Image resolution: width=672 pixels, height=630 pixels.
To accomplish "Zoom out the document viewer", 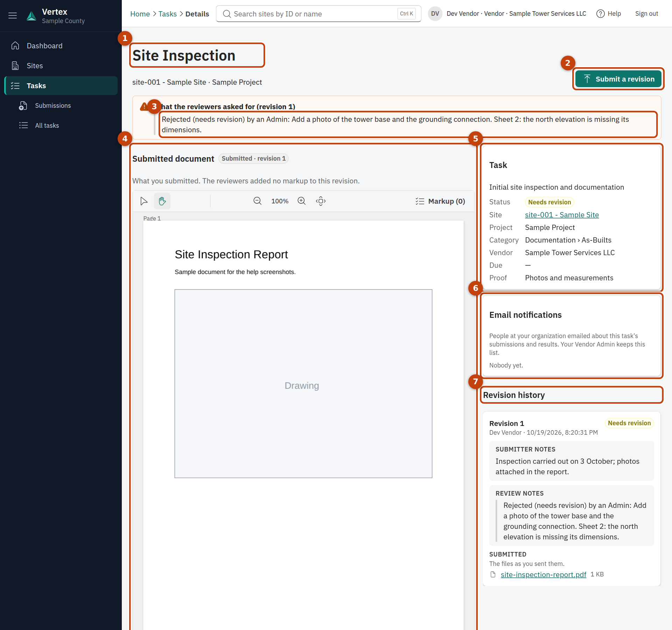I will 258,201.
